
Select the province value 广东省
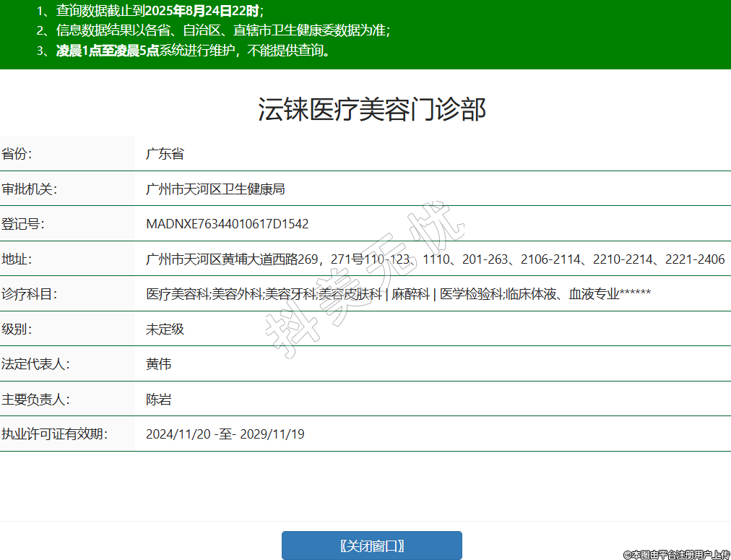click(x=165, y=154)
